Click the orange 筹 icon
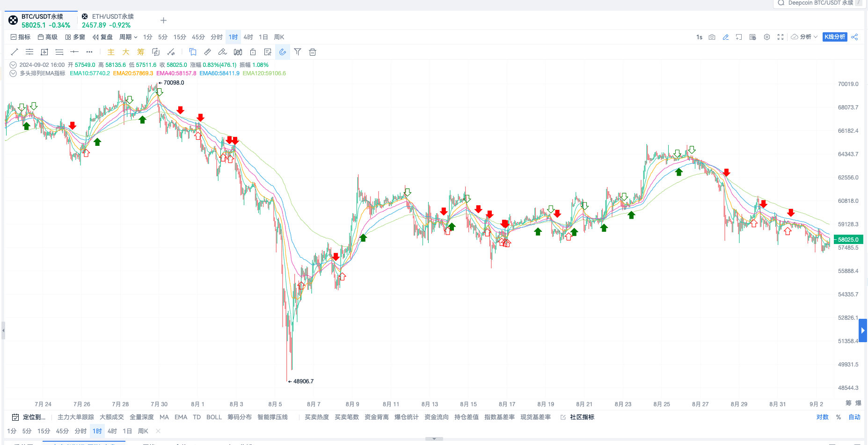Screen dimensions: 868x445 [x=141, y=52]
